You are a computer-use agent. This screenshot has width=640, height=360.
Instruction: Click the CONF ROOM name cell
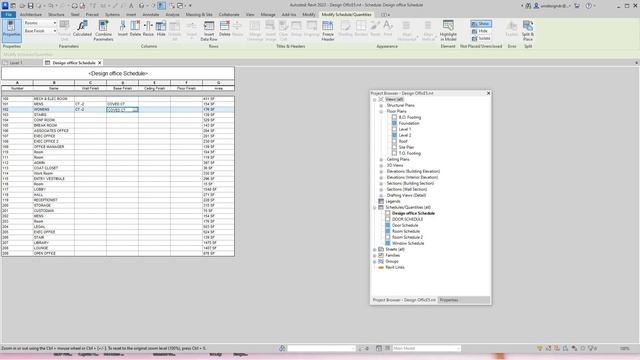(x=53, y=120)
